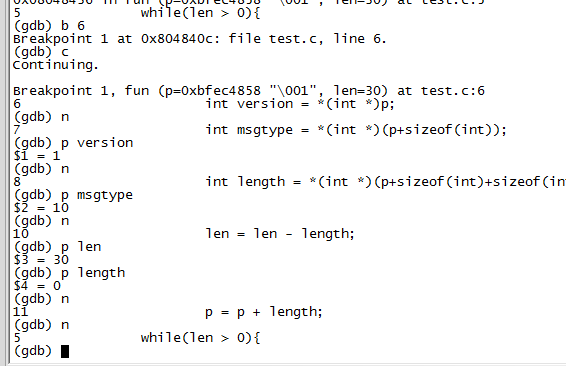Click the 'int length' source line

[386, 182]
